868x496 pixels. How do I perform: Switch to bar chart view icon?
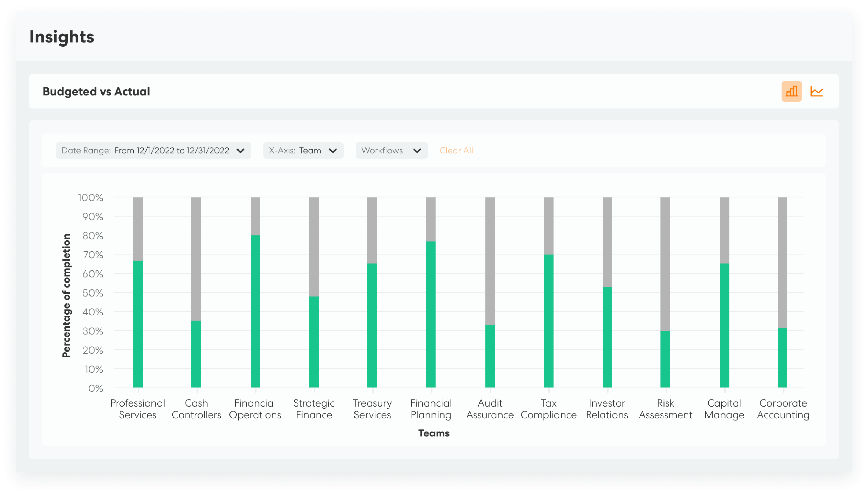click(792, 91)
